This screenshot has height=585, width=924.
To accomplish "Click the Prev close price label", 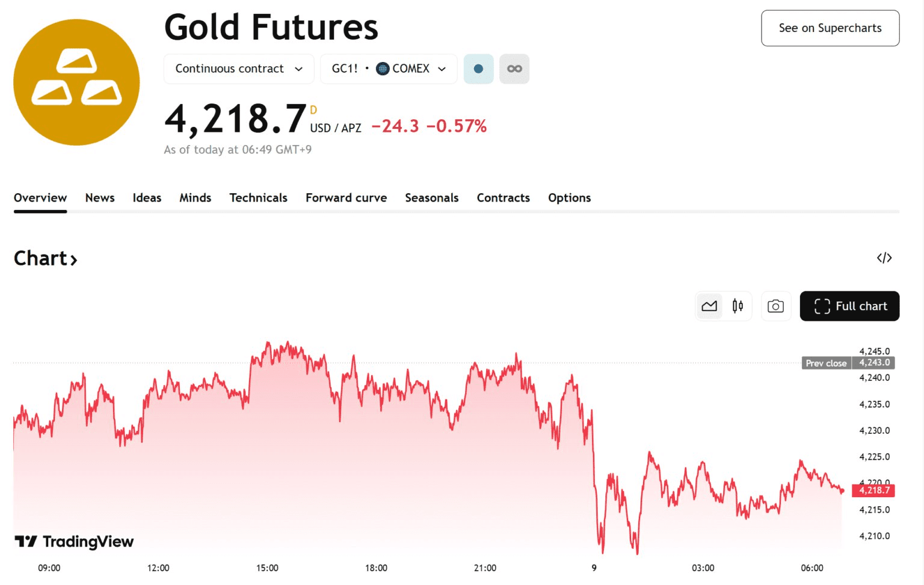I will coord(826,363).
